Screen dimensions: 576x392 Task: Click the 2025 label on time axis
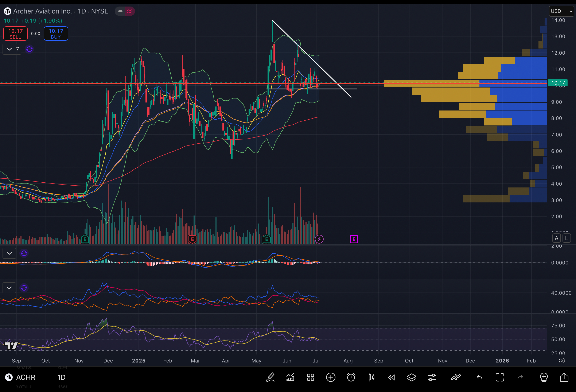click(139, 361)
